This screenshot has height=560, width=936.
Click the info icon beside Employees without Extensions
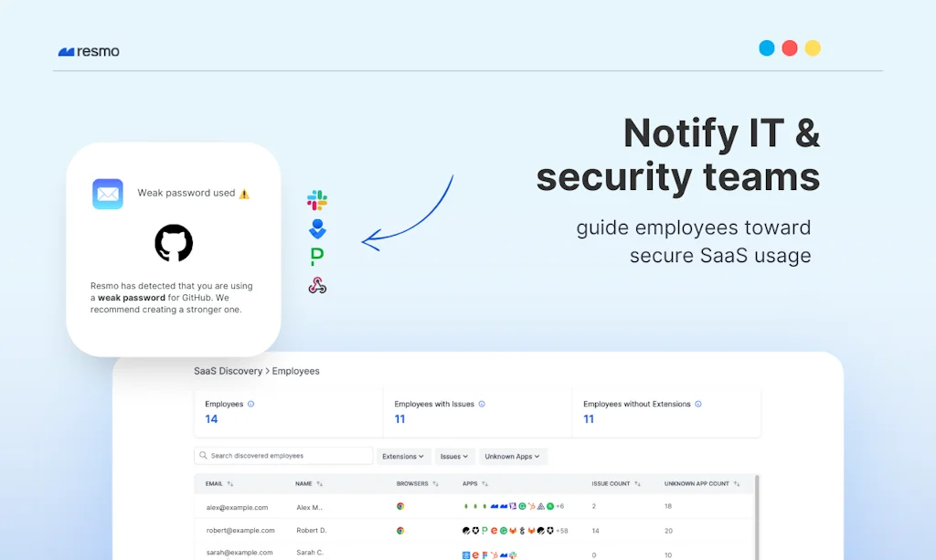(x=697, y=404)
